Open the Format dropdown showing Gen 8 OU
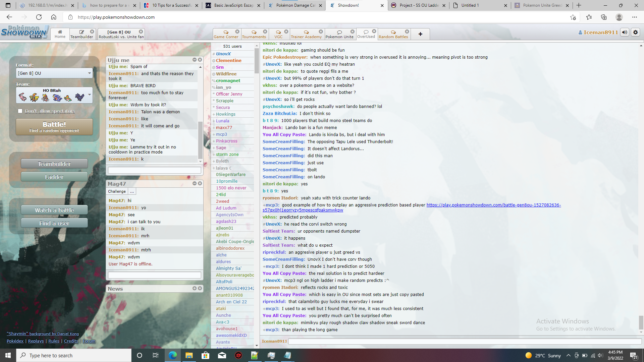 54,73
